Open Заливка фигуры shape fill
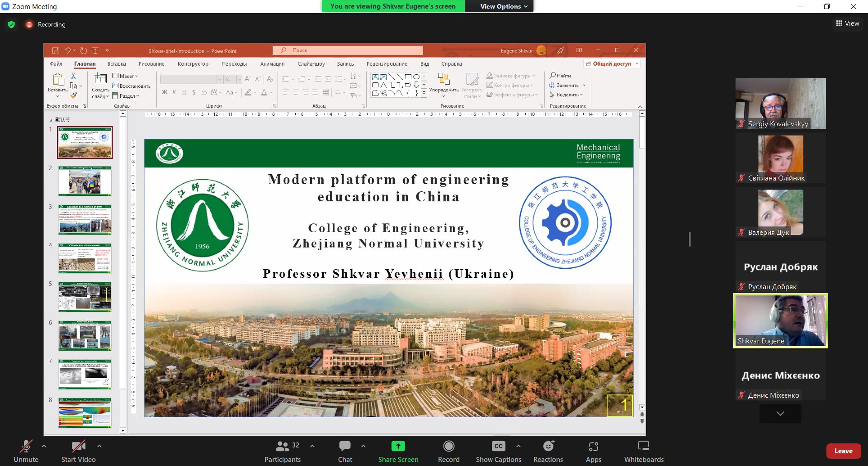868x466 pixels. [x=511, y=76]
